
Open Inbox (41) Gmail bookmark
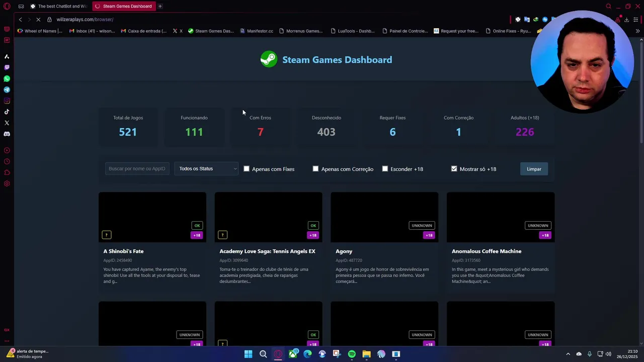click(x=92, y=31)
